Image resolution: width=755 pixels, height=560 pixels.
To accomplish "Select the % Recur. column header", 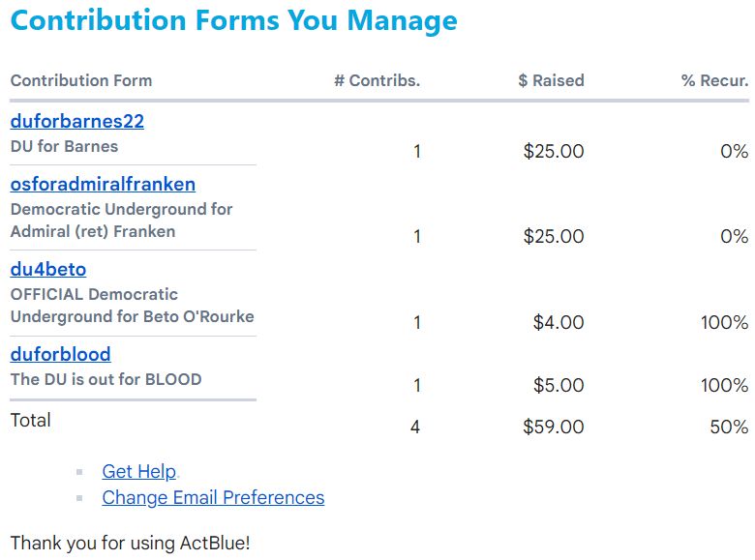I will coord(714,80).
